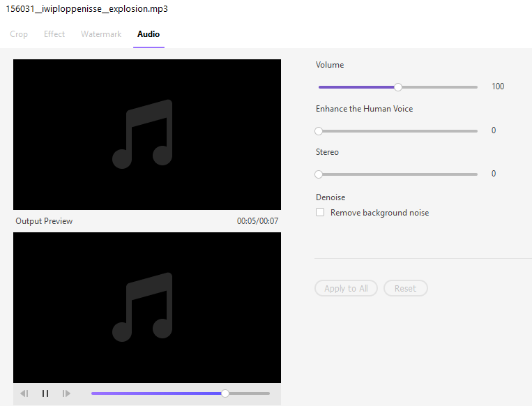Click the Remove background noise label

(x=380, y=213)
